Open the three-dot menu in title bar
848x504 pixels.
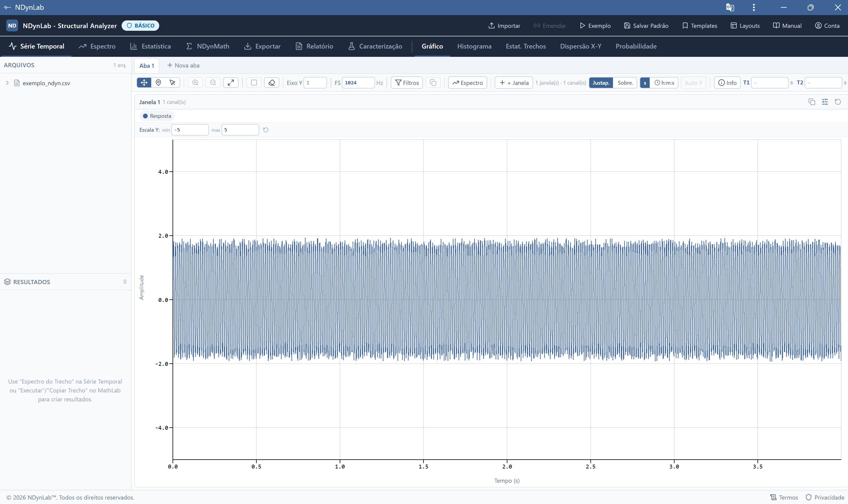pyautogui.click(x=754, y=7)
